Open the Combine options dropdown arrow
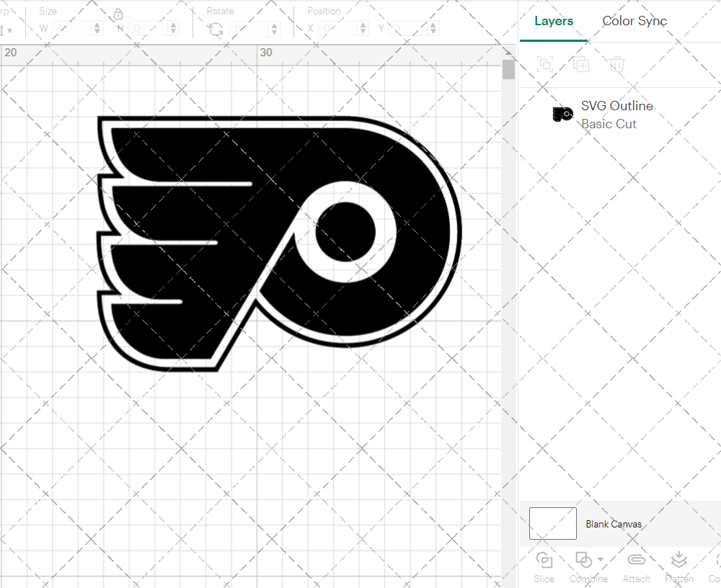The height and width of the screenshot is (588, 721). point(599,560)
